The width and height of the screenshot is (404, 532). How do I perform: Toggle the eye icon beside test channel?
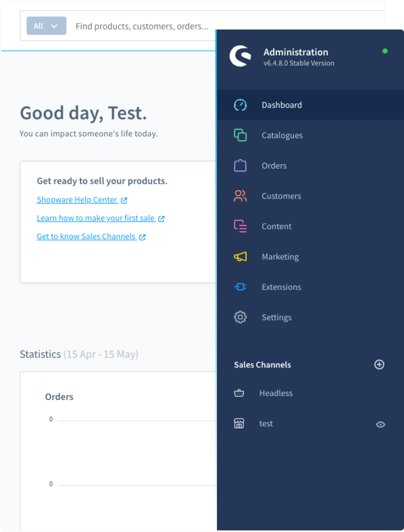pyautogui.click(x=380, y=424)
